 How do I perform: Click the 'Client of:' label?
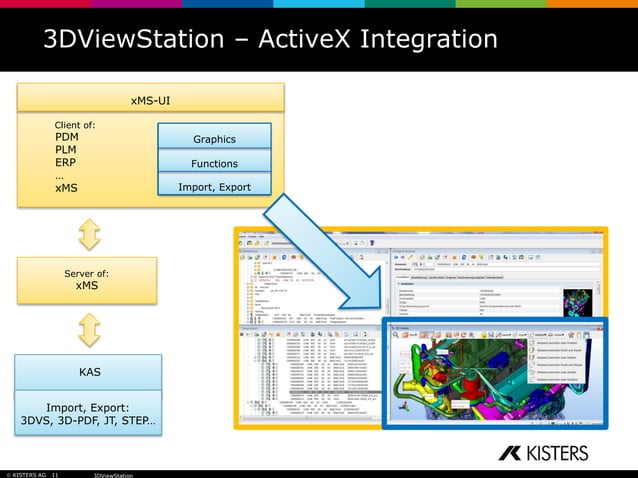tap(75, 125)
